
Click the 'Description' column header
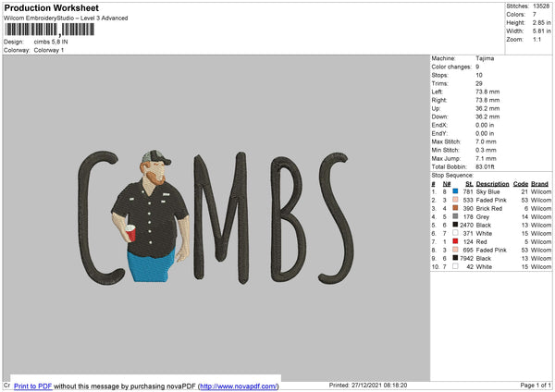[492, 184]
